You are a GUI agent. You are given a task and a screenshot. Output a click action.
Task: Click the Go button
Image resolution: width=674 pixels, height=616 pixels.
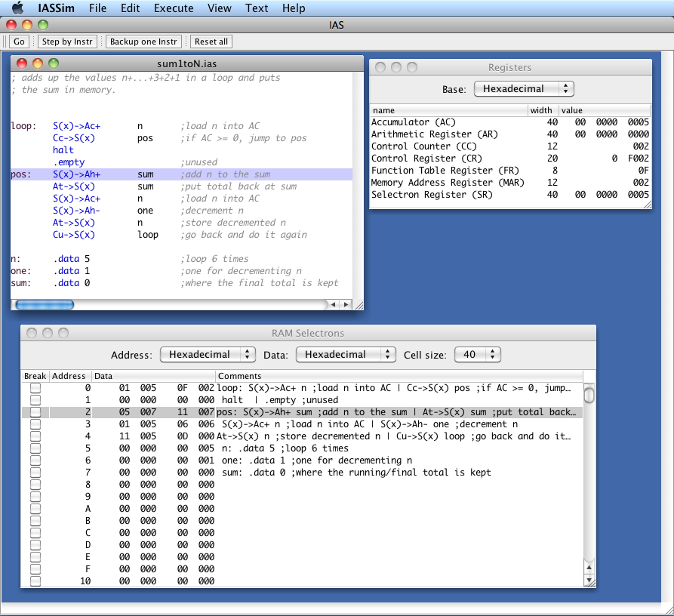point(19,42)
